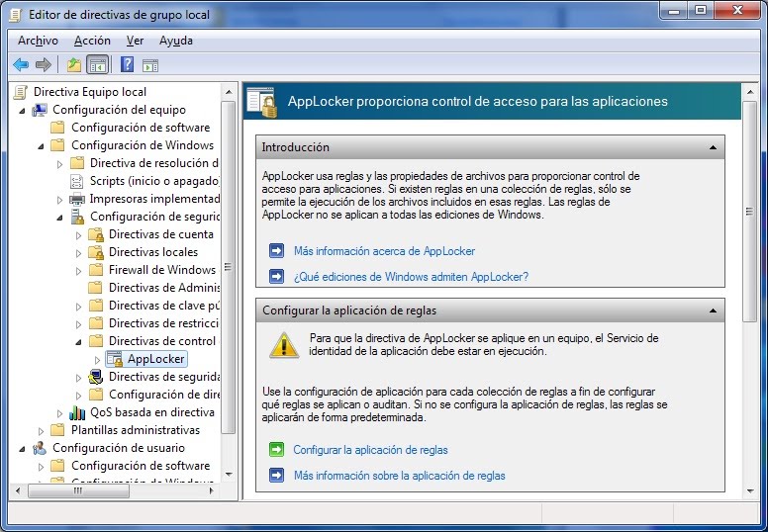Select the Configuración de directiva item below Directivas de seguridad
768x532 pixels.
coord(164,395)
